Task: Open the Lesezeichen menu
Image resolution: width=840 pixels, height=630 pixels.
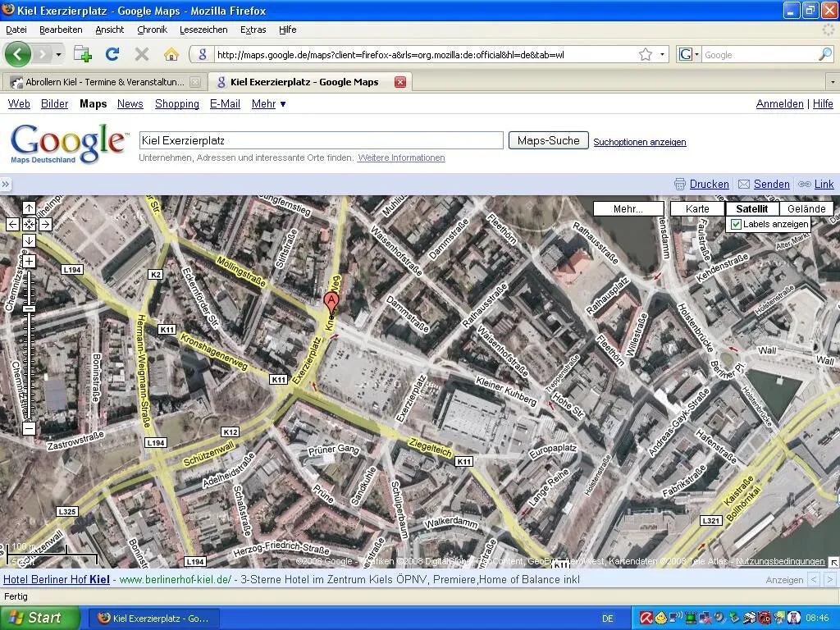Action: click(203, 30)
